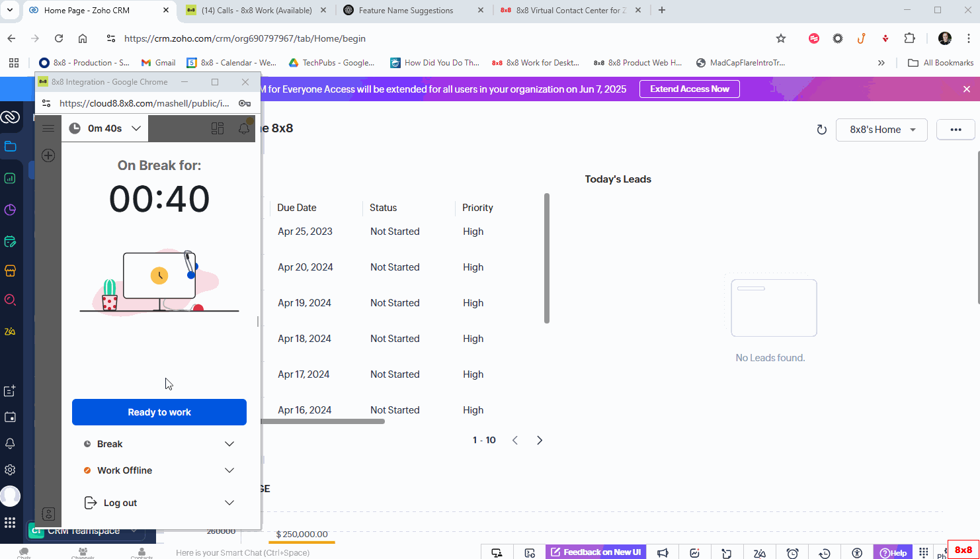Open the Gmail bookmark
The width and height of the screenshot is (980, 559).
pyautogui.click(x=158, y=63)
